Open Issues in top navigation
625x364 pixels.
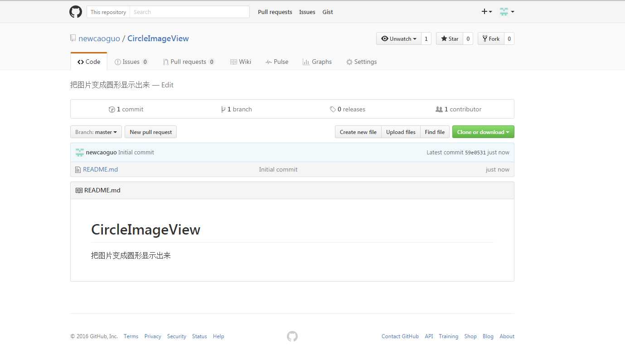click(x=307, y=12)
